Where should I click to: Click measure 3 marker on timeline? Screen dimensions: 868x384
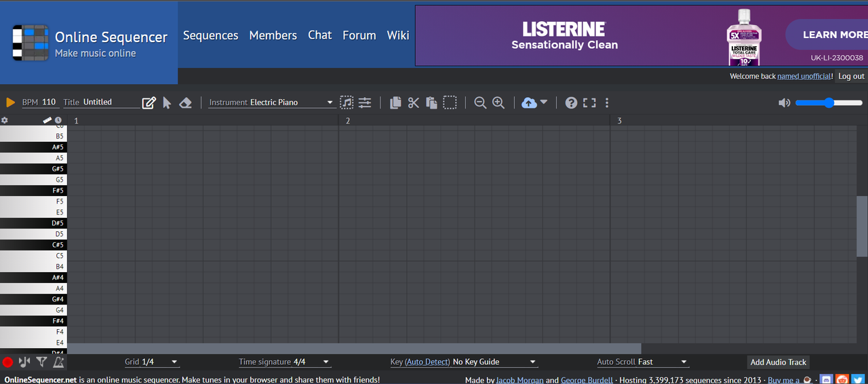click(x=619, y=121)
